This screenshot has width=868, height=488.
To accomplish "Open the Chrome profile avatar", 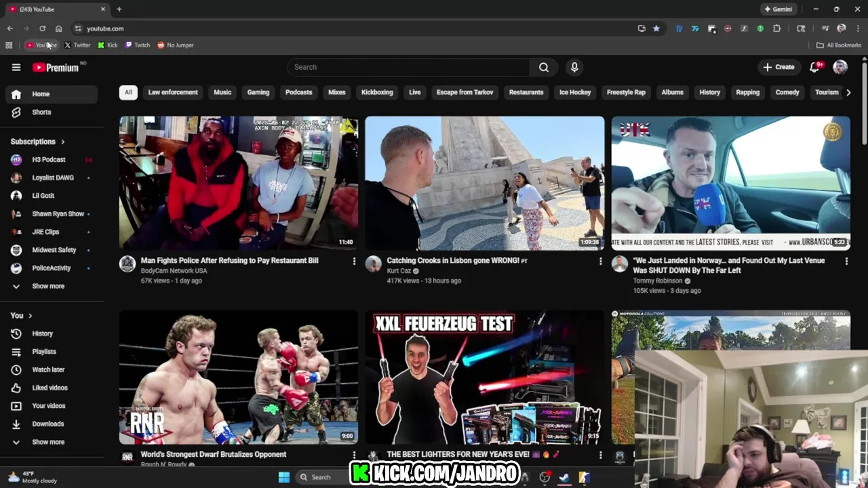I will coord(842,28).
